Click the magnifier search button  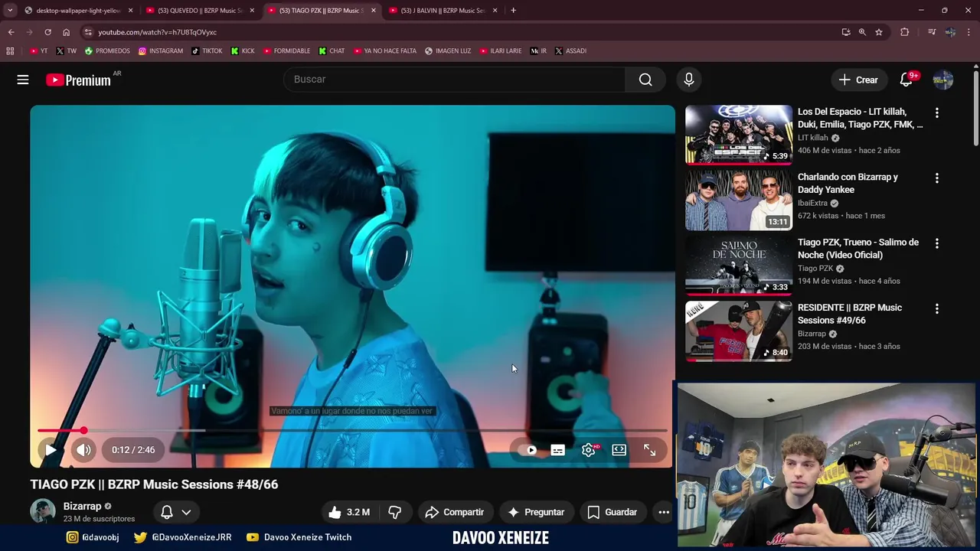click(645, 80)
